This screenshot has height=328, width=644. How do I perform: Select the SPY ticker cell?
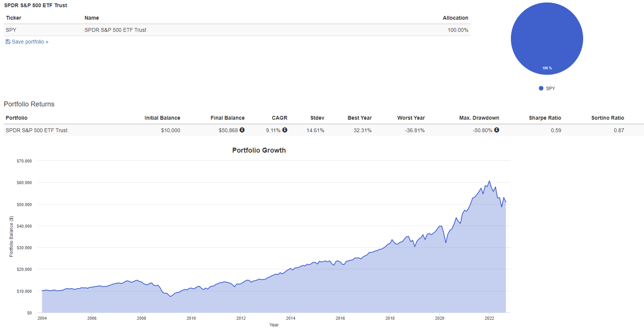(11, 30)
